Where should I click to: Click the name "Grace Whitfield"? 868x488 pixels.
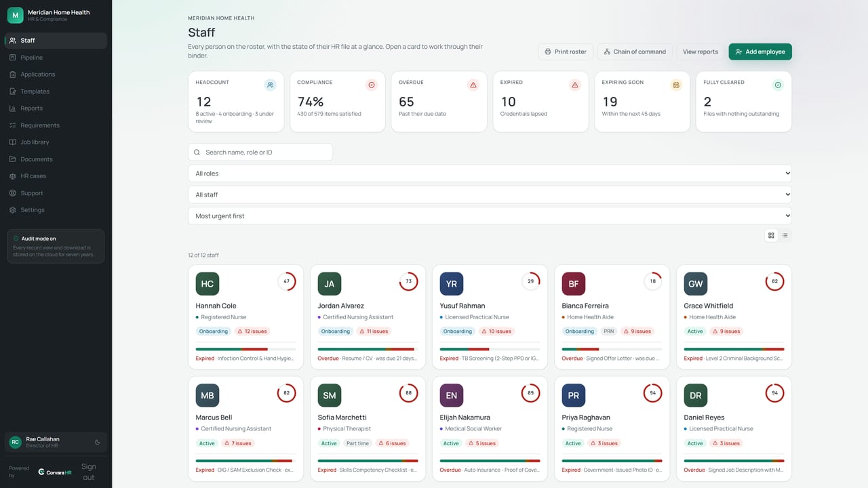[x=709, y=306]
